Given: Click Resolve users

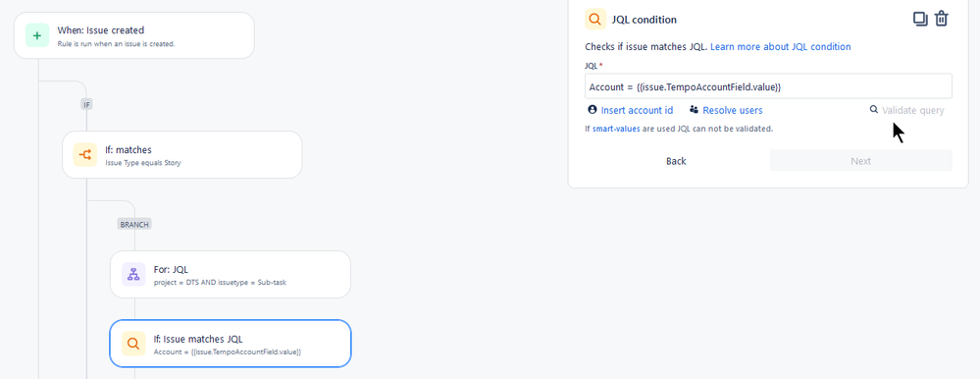Looking at the screenshot, I should (x=733, y=110).
